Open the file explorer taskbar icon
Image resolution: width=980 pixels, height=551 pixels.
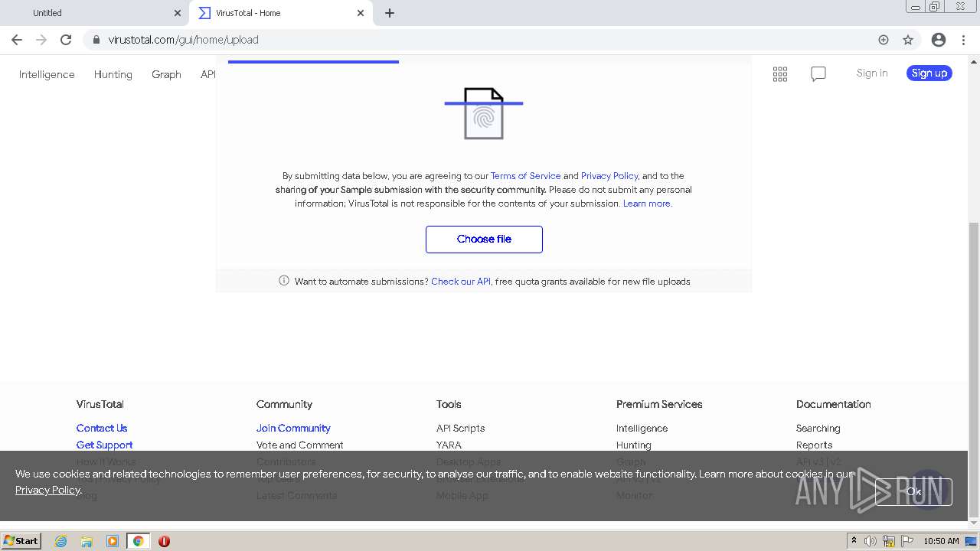(x=87, y=541)
